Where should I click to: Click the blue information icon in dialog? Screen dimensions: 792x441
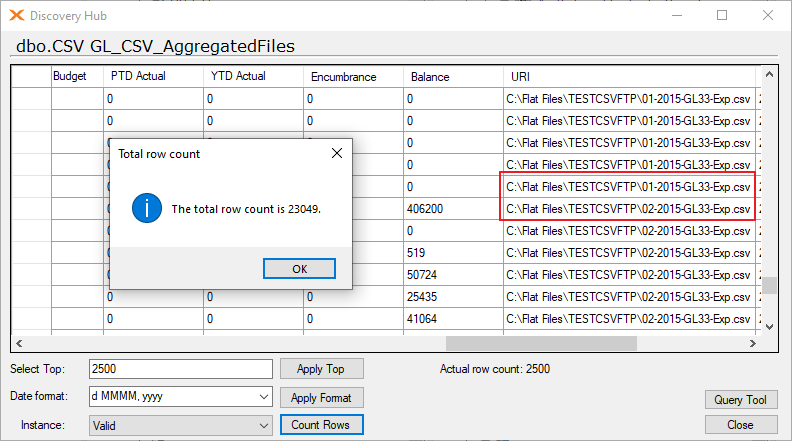click(147, 208)
